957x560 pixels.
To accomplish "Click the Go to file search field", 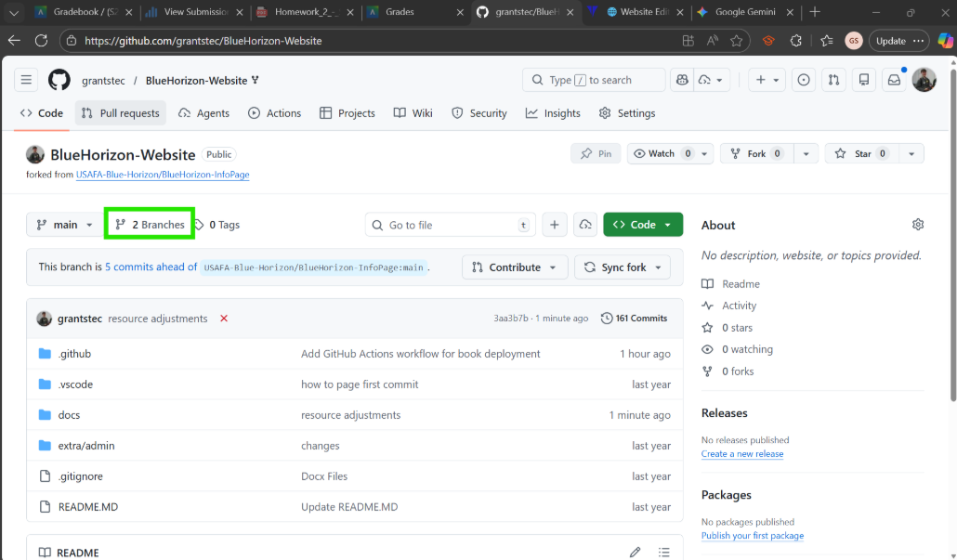I will (x=451, y=225).
